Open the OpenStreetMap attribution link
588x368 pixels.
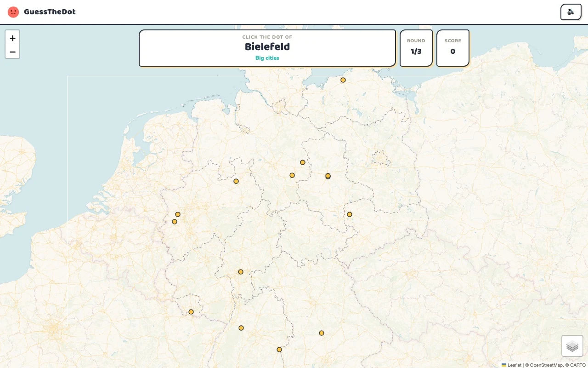546,365
